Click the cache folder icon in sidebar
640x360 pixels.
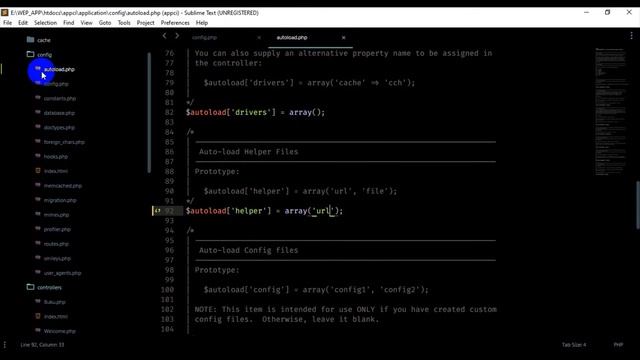[30, 40]
